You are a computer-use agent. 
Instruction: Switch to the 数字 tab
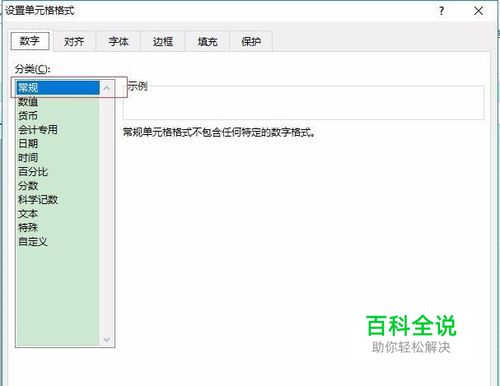30,41
